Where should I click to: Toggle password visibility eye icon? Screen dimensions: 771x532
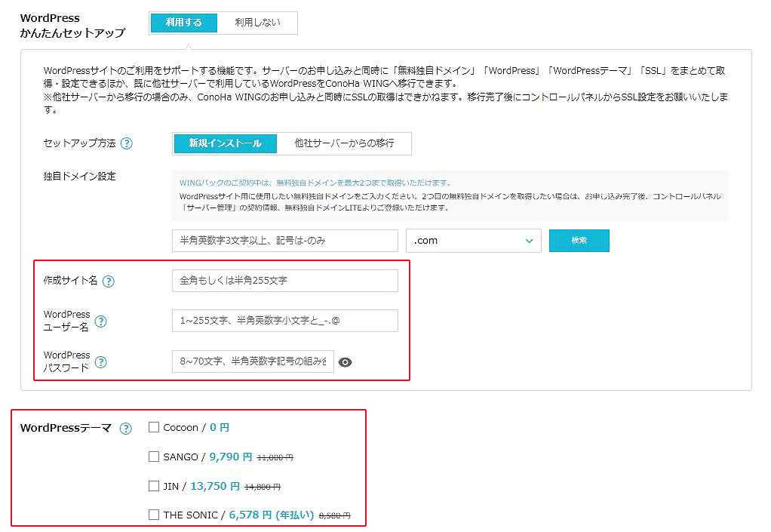coord(346,362)
